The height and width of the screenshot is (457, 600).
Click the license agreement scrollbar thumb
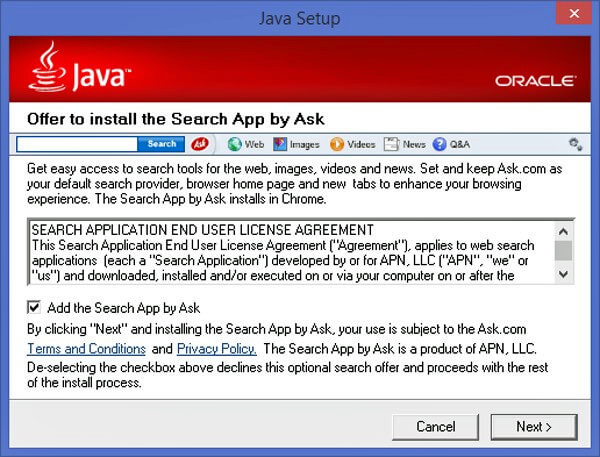pos(563,250)
